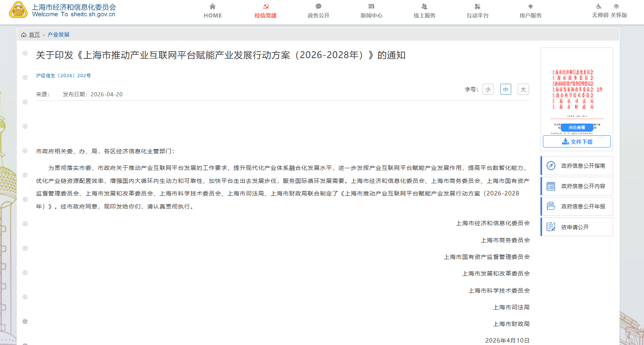
Task: Open the 经信党建 party emblem icon
Action: coord(266,7)
